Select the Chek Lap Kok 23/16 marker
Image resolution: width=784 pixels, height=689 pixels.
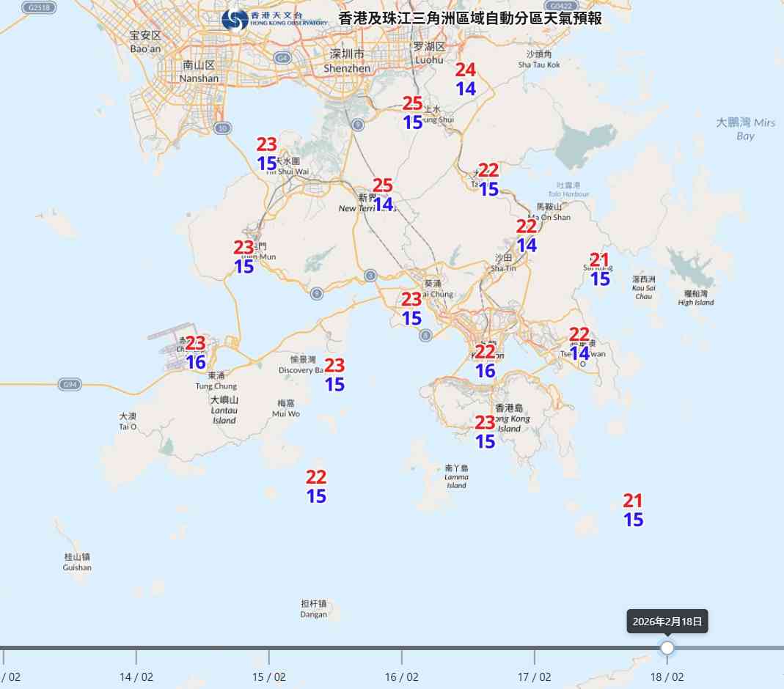pyautogui.click(x=195, y=352)
